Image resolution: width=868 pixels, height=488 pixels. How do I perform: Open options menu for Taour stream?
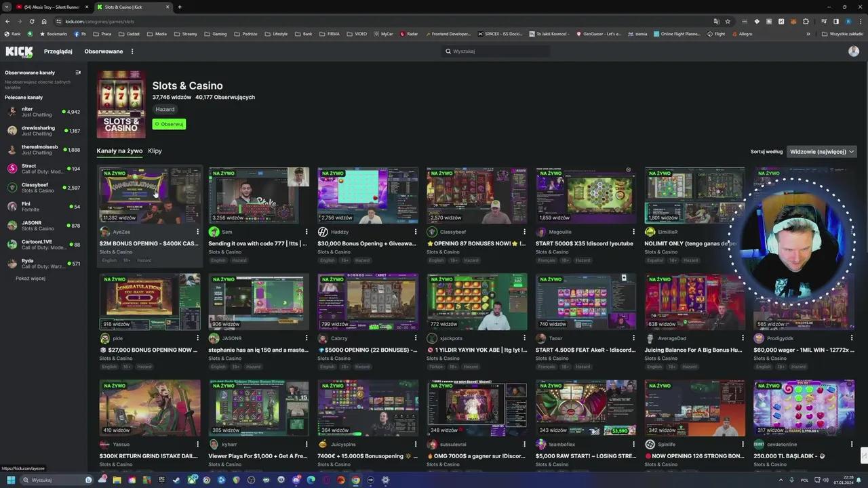click(633, 338)
